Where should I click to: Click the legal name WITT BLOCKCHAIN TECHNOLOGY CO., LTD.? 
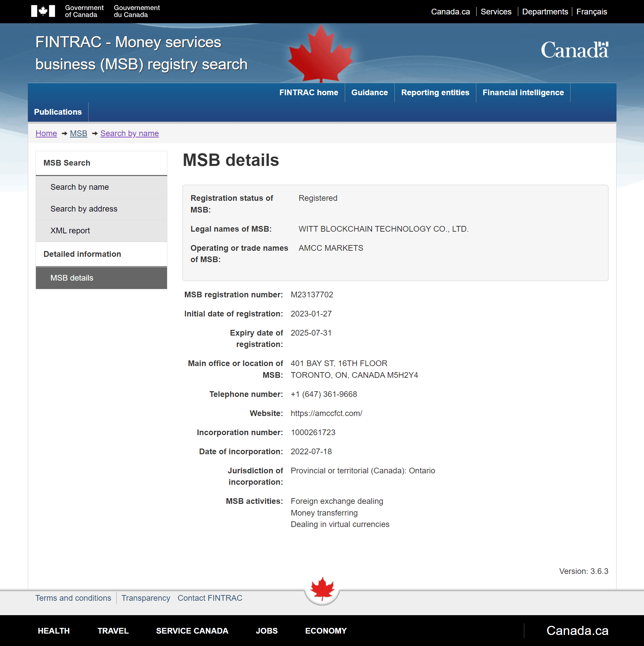click(383, 229)
